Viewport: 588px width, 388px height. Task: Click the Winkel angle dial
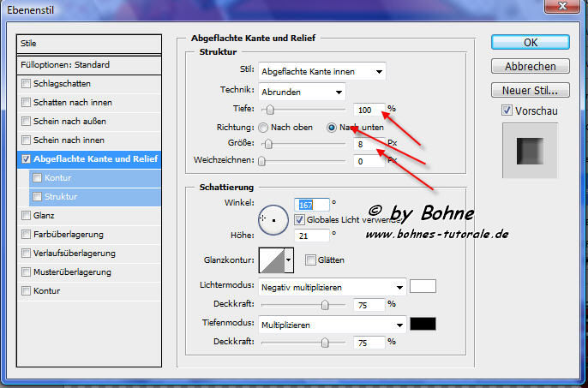tap(273, 219)
